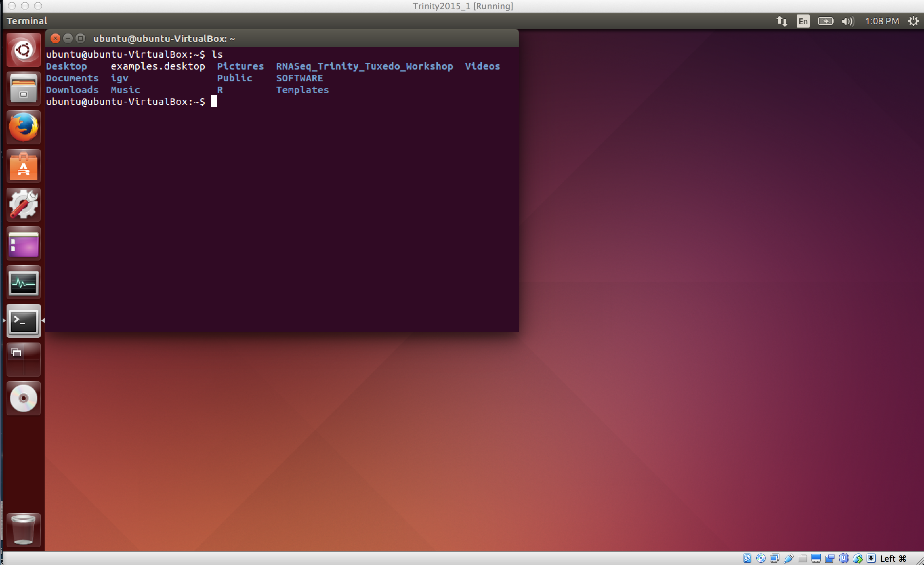This screenshot has height=565, width=924.
Task: Click the mounted CD disc launcher icon
Action: 23,398
